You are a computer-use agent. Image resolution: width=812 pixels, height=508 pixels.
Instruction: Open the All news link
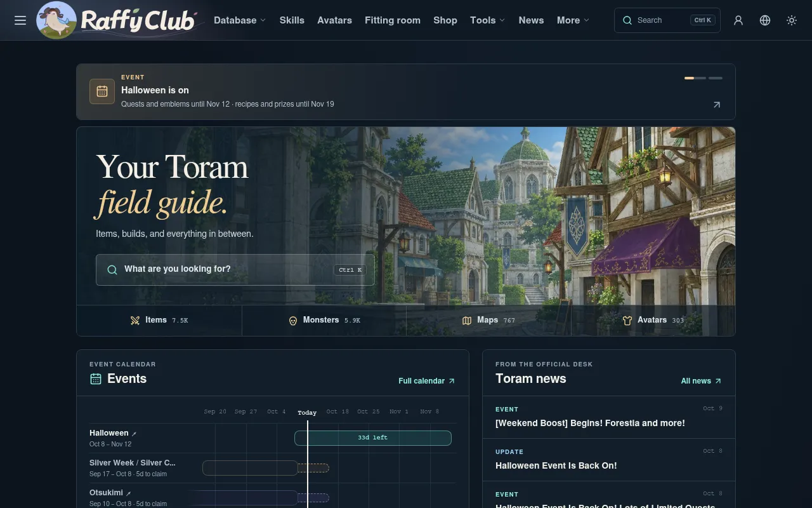(701, 381)
